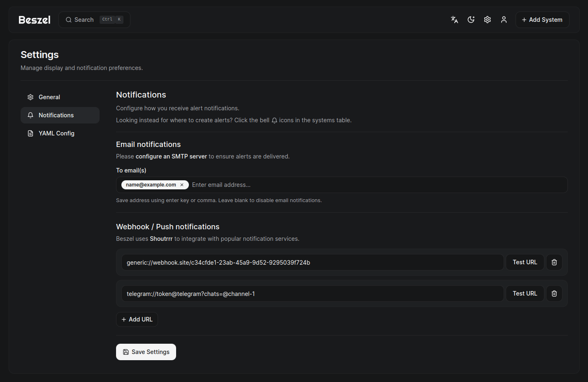Screen dimensions: 588x382
Task: Delete the telegram URL with the trash icon
Action: pos(554,293)
